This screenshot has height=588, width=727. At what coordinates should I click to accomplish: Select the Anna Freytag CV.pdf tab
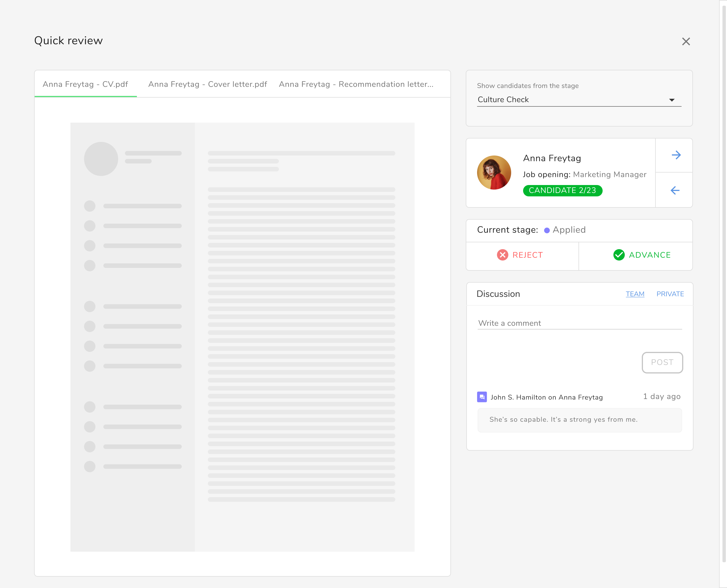pyautogui.click(x=85, y=84)
